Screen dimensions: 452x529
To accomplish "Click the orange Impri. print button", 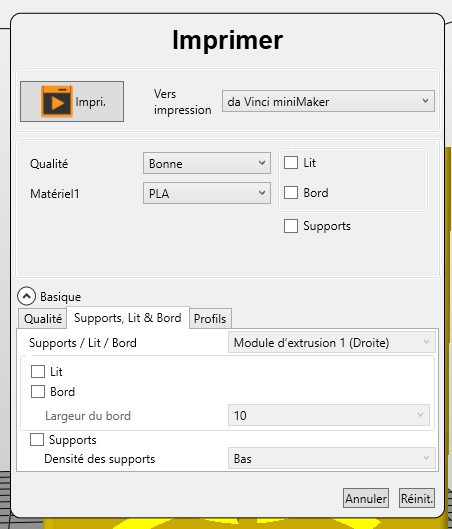I will click(72, 101).
